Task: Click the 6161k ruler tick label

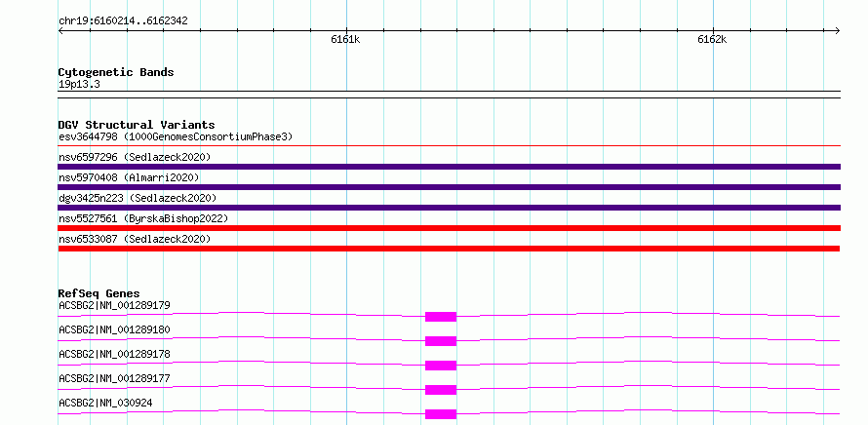Action: pos(345,39)
